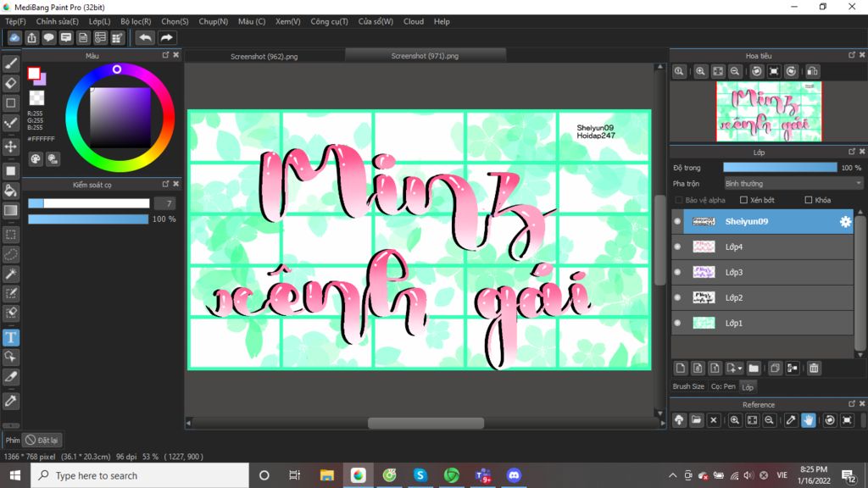Viewport: 868px width, 488px height.
Task: Delete layer with trash icon
Action: [x=814, y=368]
